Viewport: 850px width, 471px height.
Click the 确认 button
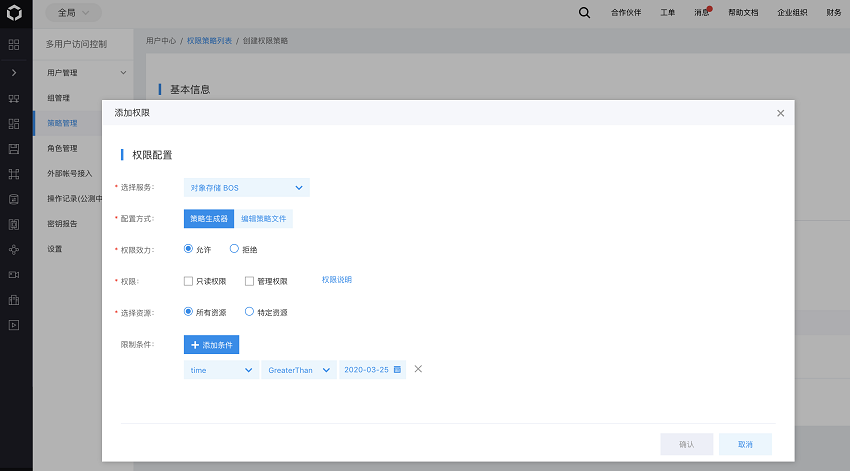(686, 444)
